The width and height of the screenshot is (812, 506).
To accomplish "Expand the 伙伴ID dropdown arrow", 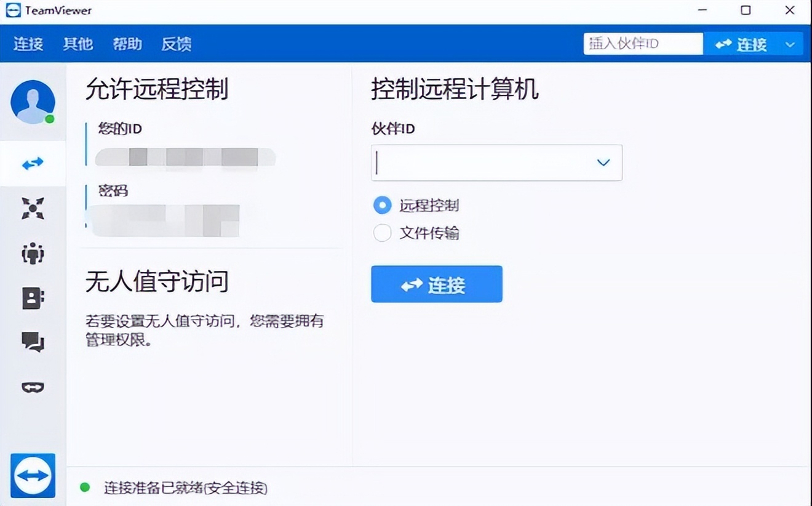I will click(603, 163).
